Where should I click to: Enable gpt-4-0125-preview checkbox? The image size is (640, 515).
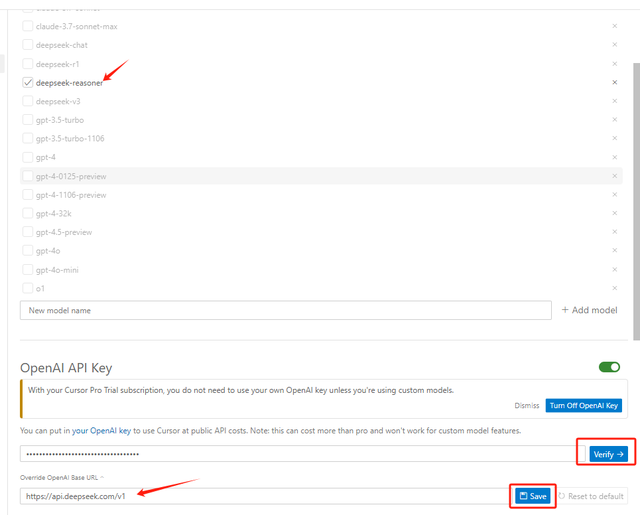pos(27,176)
